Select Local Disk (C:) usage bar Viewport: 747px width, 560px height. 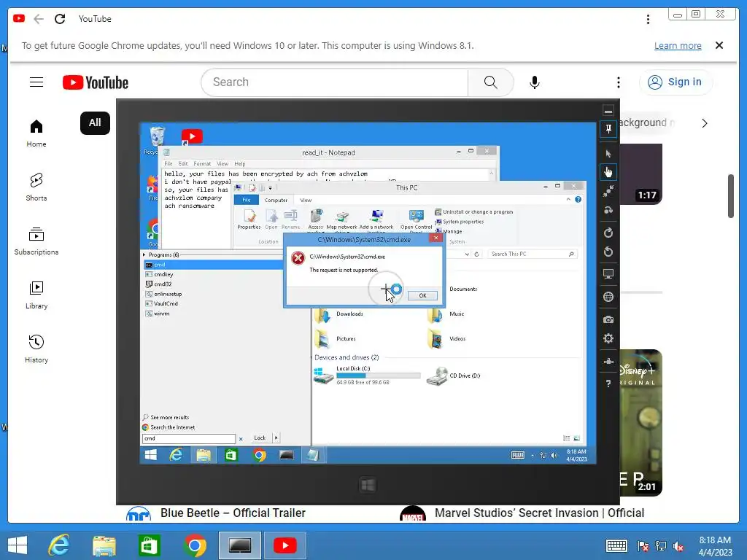379,376
